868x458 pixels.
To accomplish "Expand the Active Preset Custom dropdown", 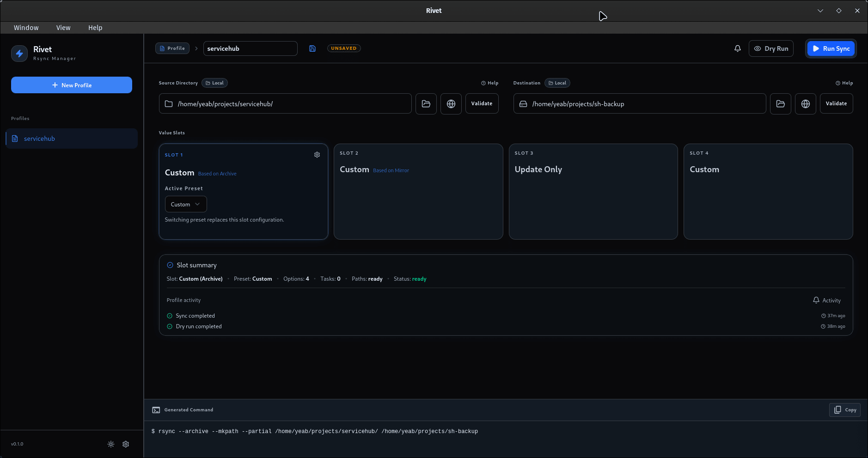I will [x=186, y=205].
